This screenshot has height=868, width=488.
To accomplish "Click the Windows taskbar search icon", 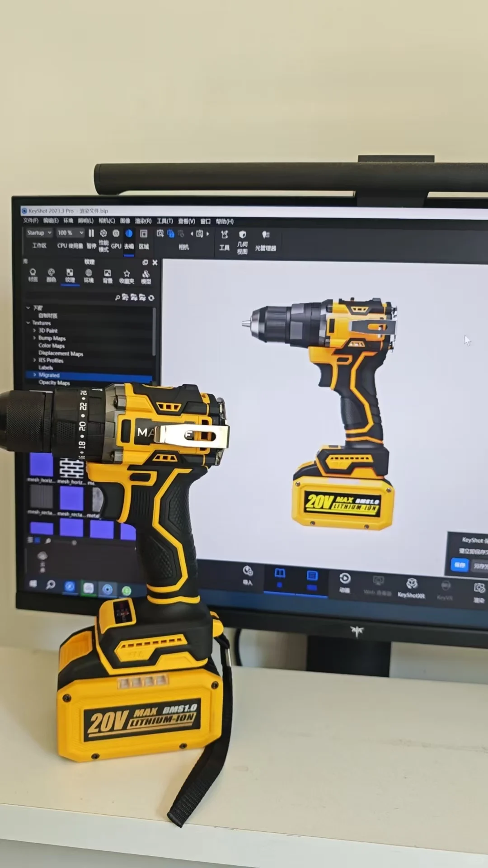I will coord(51,585).
